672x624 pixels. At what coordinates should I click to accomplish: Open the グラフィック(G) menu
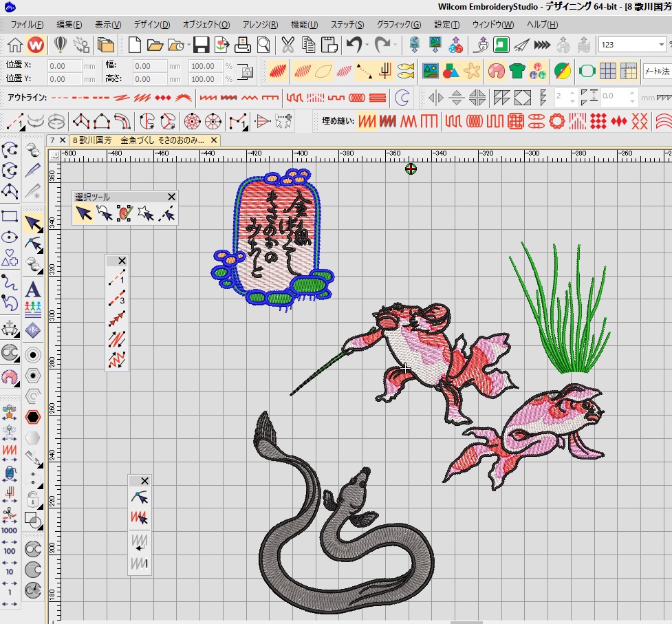[x=398, y=25]
